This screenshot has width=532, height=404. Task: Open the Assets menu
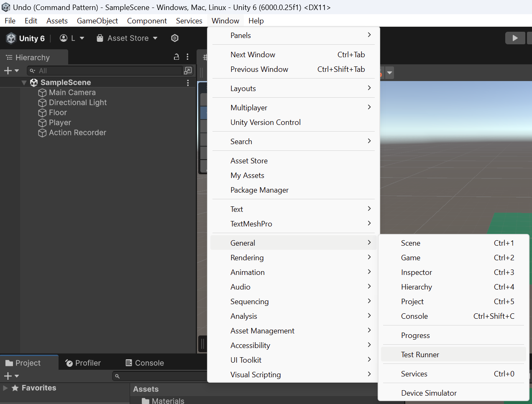pyautogui.click(x=57, y=21)
